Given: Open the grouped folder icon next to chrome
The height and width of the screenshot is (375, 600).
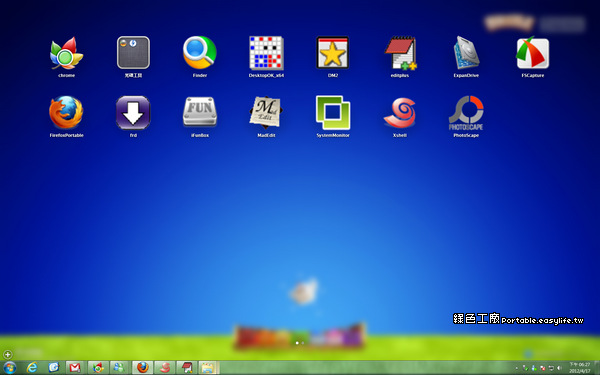Looking at the screenshot, I should pos(133,53).
